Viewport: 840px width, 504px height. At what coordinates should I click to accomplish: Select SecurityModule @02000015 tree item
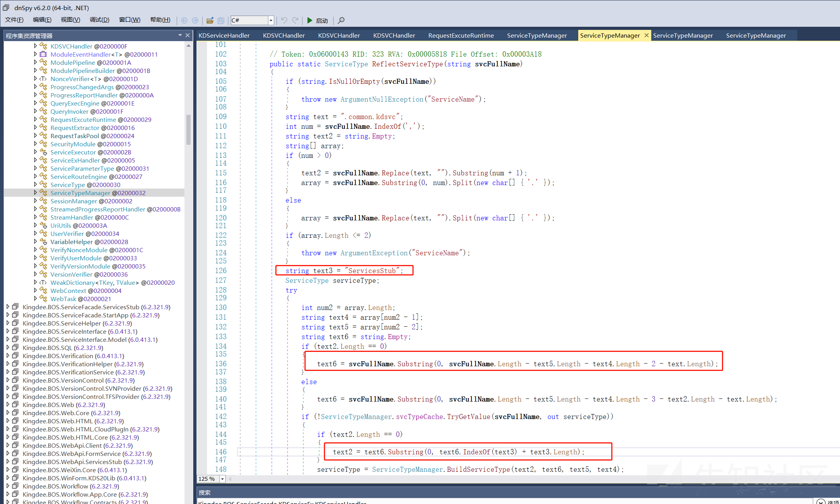click(90, 144)
